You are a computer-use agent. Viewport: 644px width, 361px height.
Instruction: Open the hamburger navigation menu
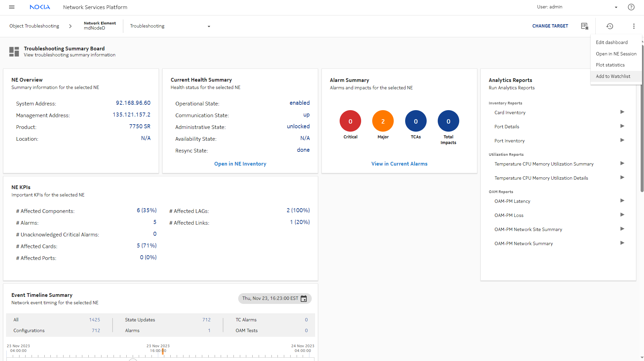point(12,7)
